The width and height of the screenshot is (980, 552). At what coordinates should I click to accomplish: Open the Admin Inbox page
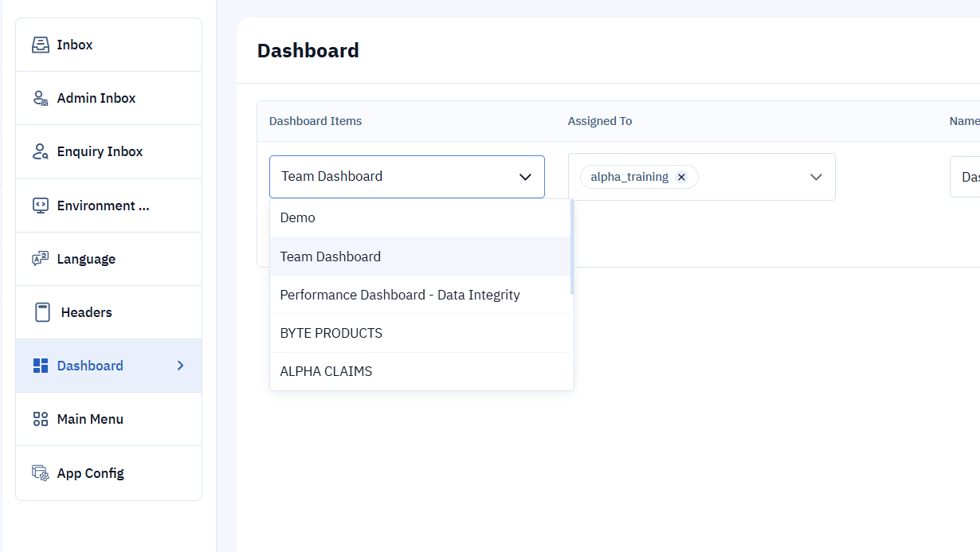pyautogui.click(x=96, y=98)
